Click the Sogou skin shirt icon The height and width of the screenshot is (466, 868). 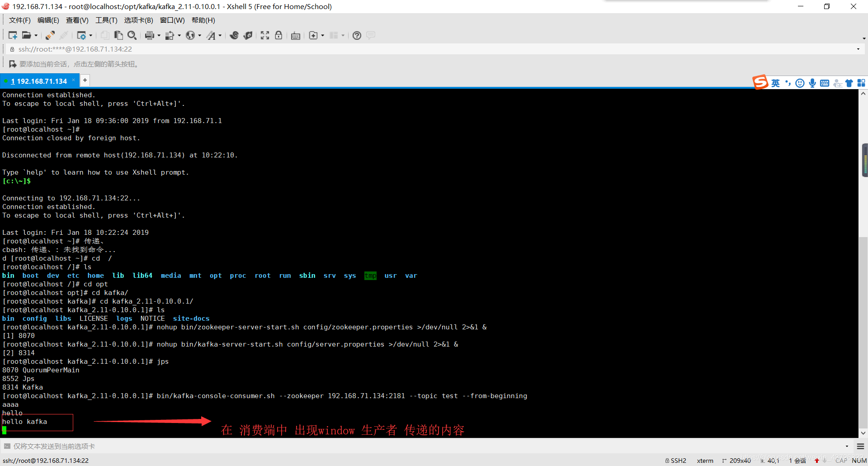[x=849, y=83]
